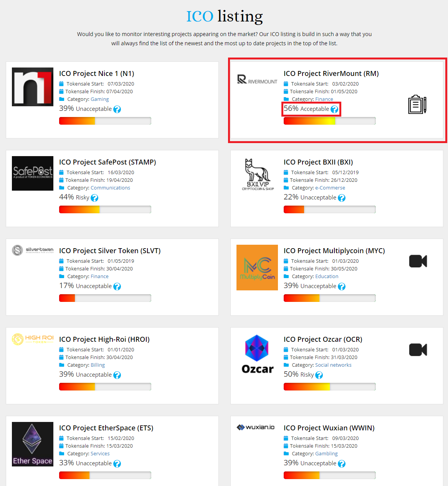This screenshot has height=486, width=448.
Task: Open question icon beside Multiplycoin 39% Unacceptable
Action: click(342, 287)
